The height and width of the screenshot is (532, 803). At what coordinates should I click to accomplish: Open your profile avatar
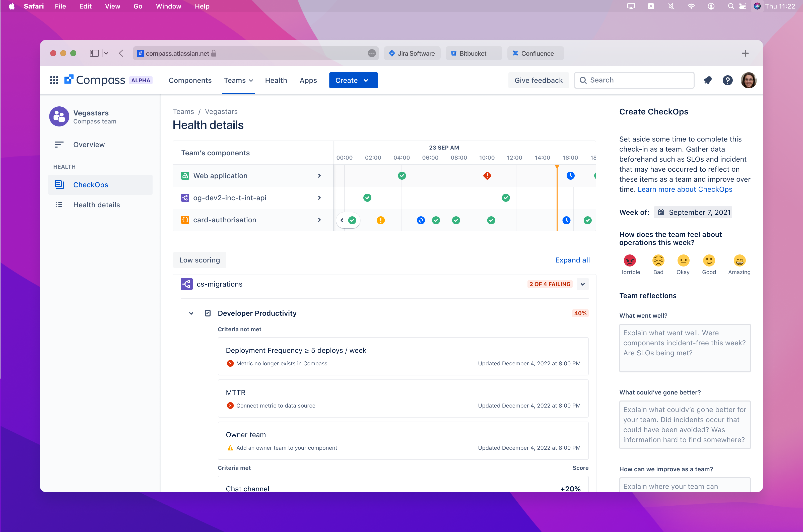[749, 80]
